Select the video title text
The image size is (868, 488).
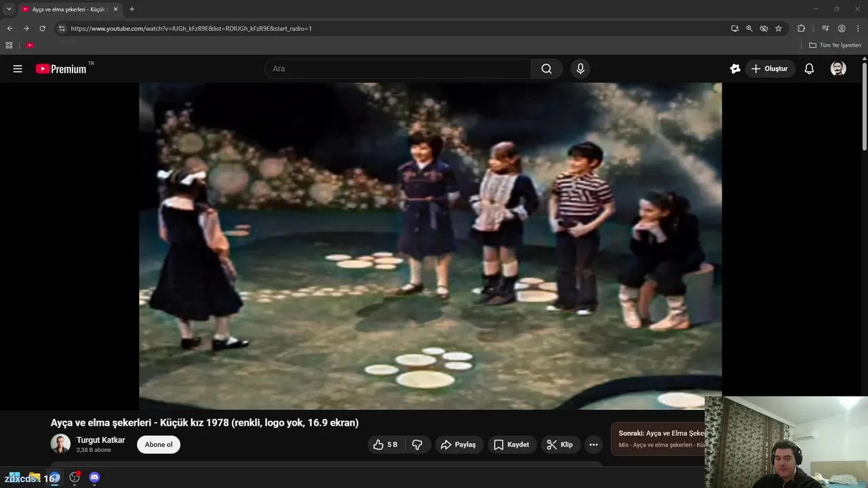204,422
